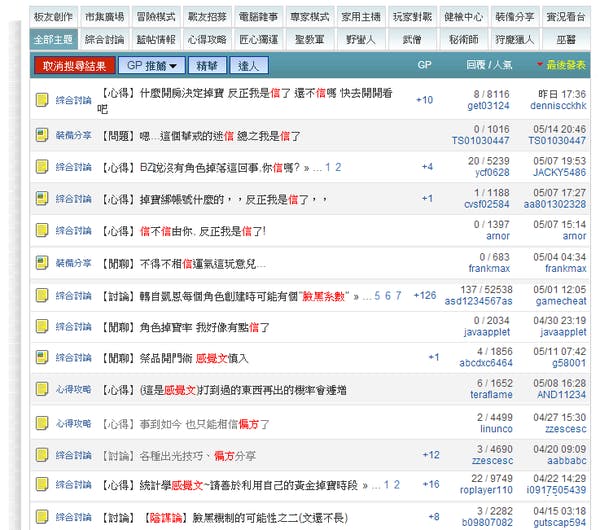Expand pages via » on 臉黑系數 thread
The image size is (600, 530).
pyautogui.click(x=351, y=296)
